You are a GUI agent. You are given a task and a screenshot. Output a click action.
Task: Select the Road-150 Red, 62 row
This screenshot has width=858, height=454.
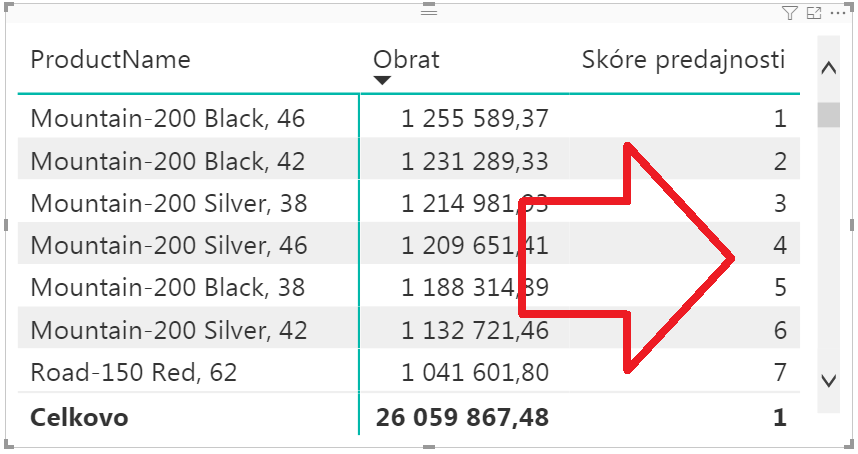tap(134, 373)
